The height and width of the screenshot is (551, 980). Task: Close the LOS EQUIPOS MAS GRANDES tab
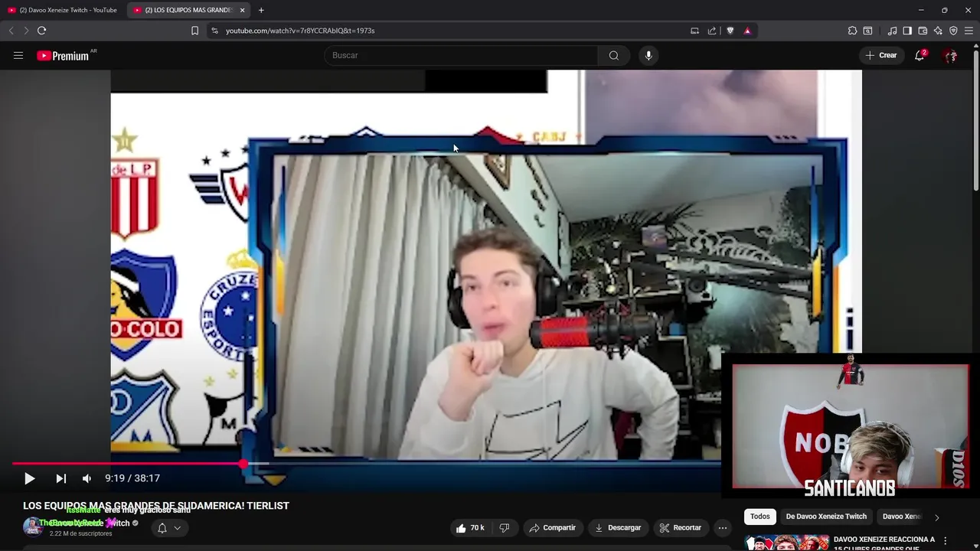pyautogui.click(x=243, y=10)
